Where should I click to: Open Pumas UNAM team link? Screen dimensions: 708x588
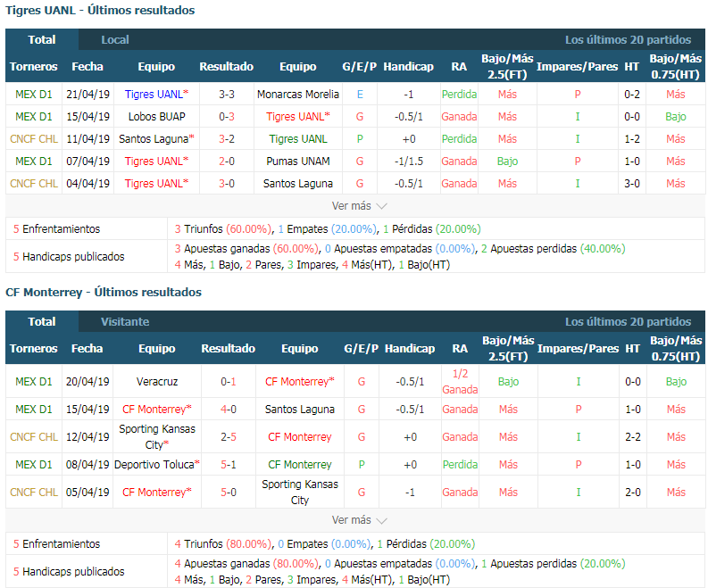point(298,161)
